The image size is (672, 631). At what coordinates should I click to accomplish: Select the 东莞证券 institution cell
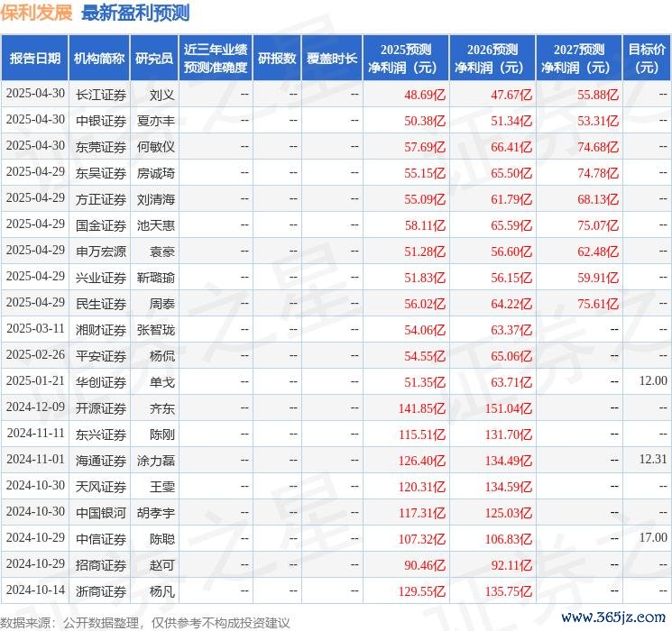coord(101,147)
